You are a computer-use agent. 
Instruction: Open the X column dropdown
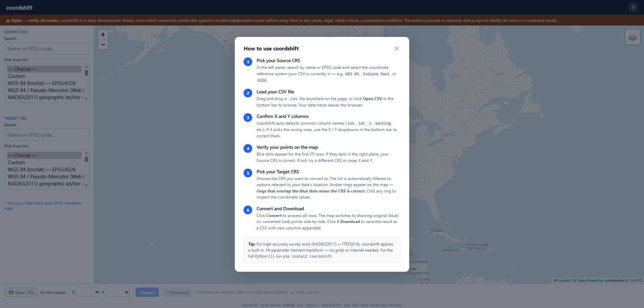pos(88,292)
